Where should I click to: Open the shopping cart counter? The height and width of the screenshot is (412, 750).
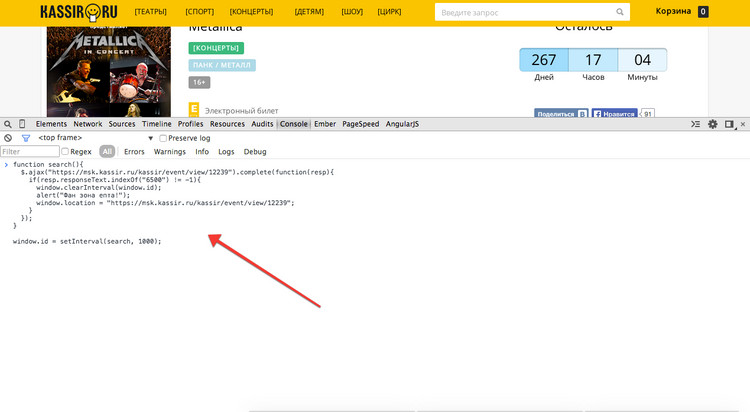coord(703,12)
